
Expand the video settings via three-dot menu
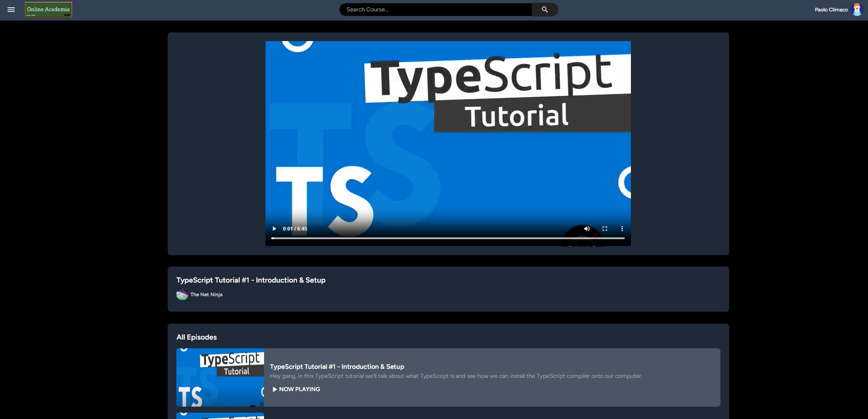tap(622, 229)
